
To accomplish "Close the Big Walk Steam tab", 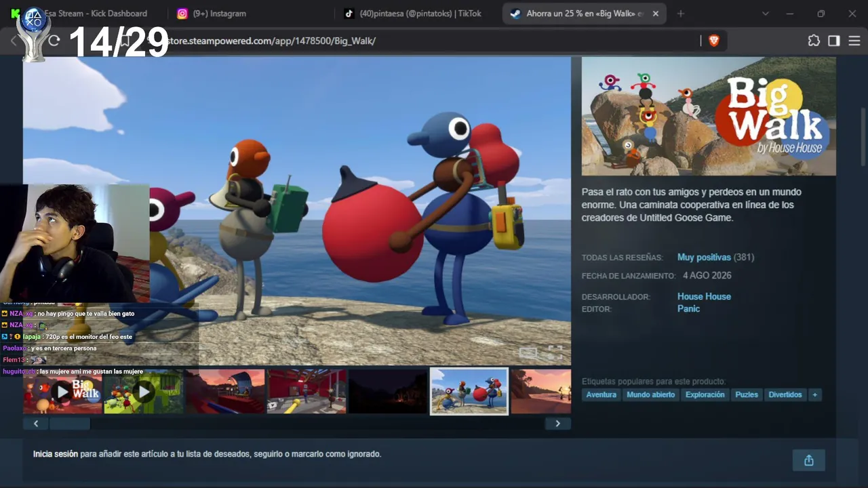I will point(655,14).
